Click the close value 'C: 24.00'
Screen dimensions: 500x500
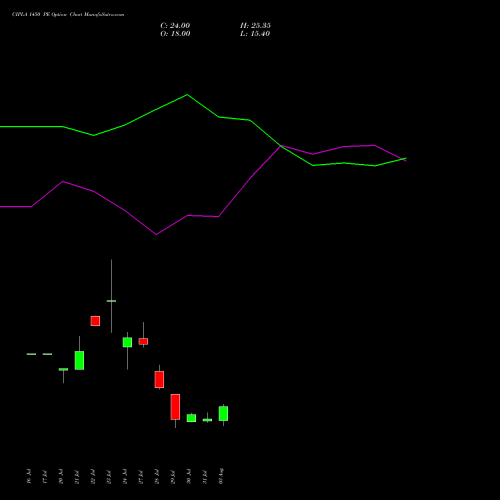(175, 26)
